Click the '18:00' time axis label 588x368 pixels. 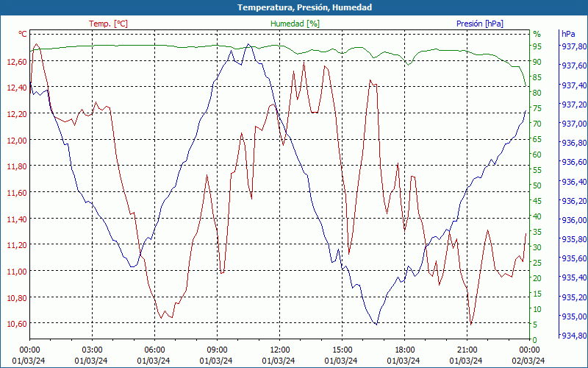[404, 349]
